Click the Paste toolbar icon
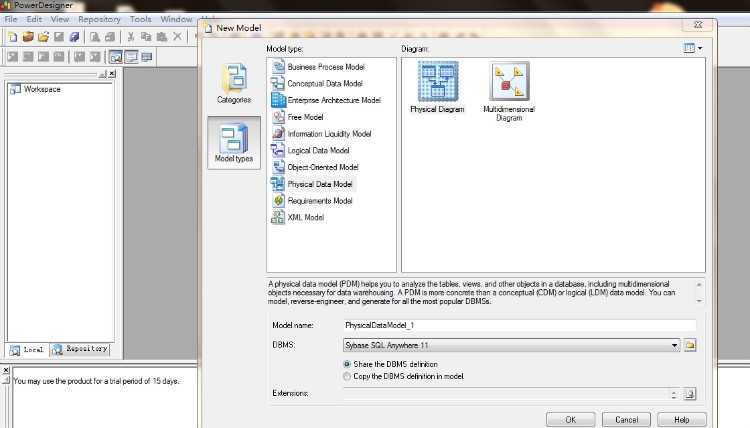Image resolution: width=750 pixels, height=428 pixels. click(x=162, y=37)
